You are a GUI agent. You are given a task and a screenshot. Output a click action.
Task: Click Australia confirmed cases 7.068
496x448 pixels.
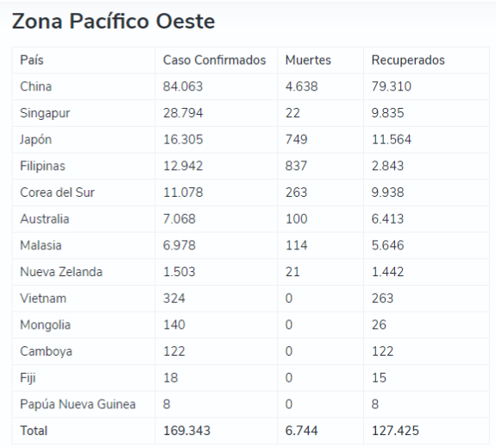(179, 218)
